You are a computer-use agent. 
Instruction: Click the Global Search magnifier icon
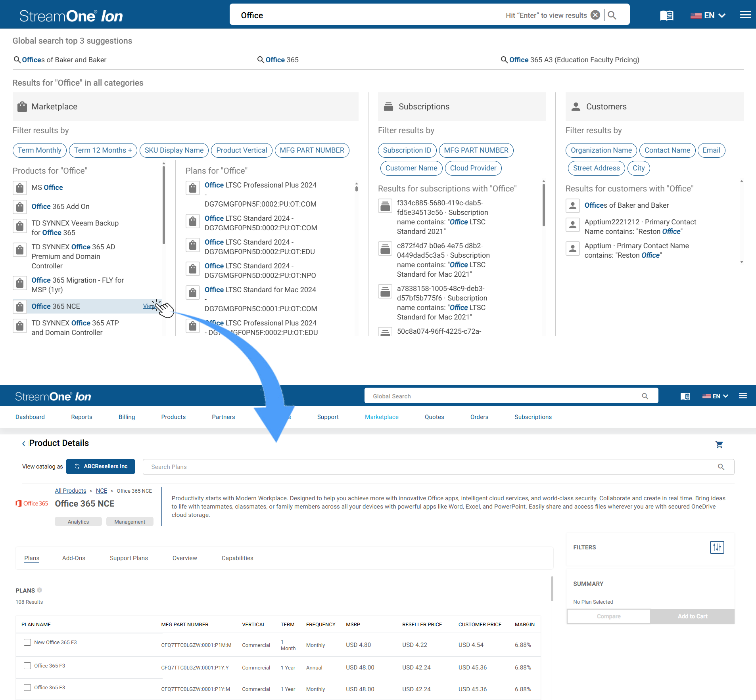click(645, 396)
